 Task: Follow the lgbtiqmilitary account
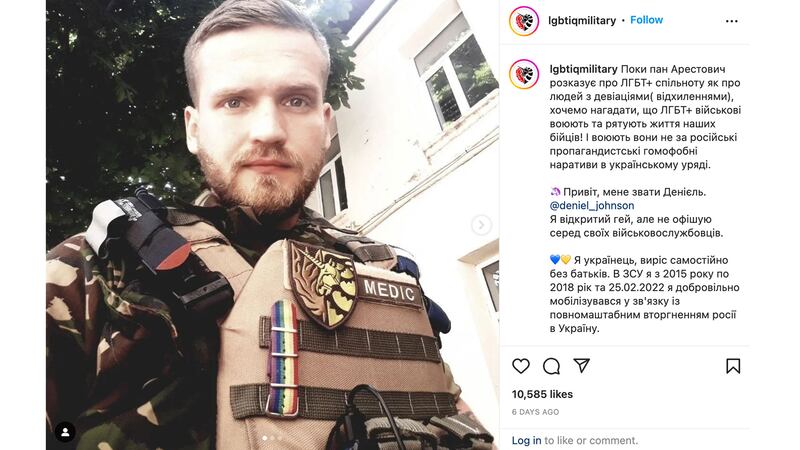tap(646, 20)
